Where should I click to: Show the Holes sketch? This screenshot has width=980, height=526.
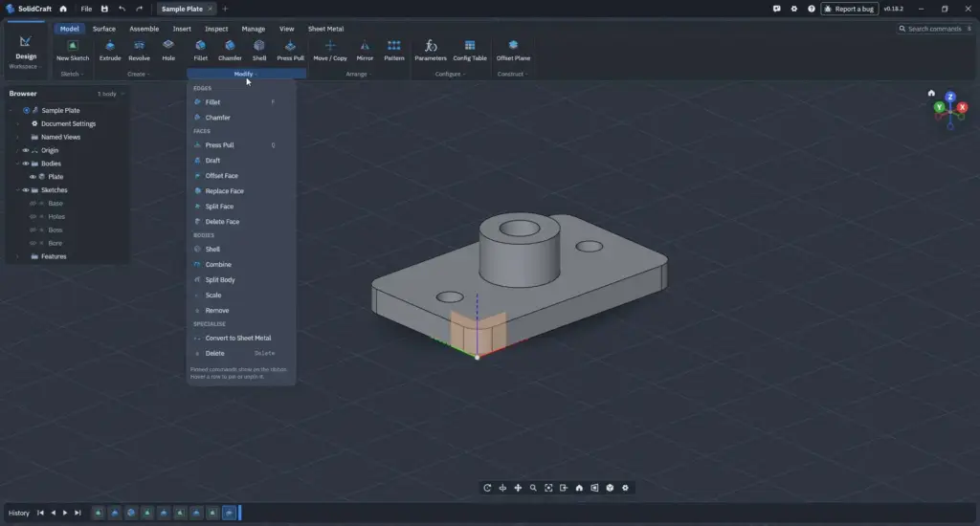coord(33,217)
